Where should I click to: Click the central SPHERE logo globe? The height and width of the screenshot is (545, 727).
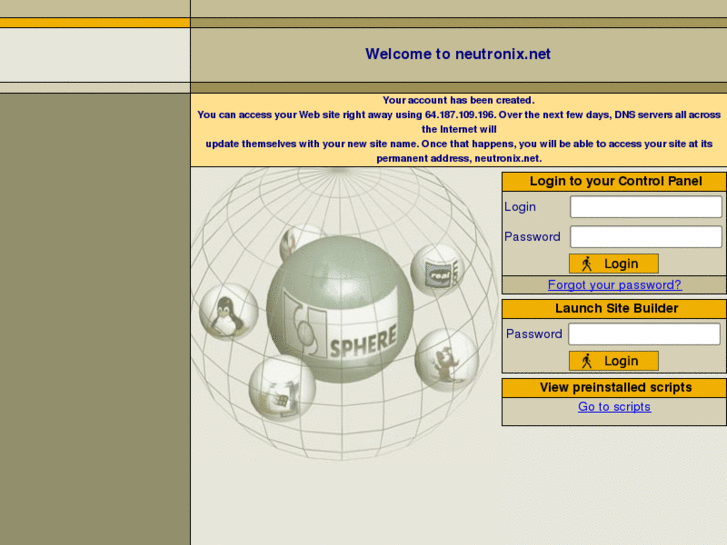[340, 309]
